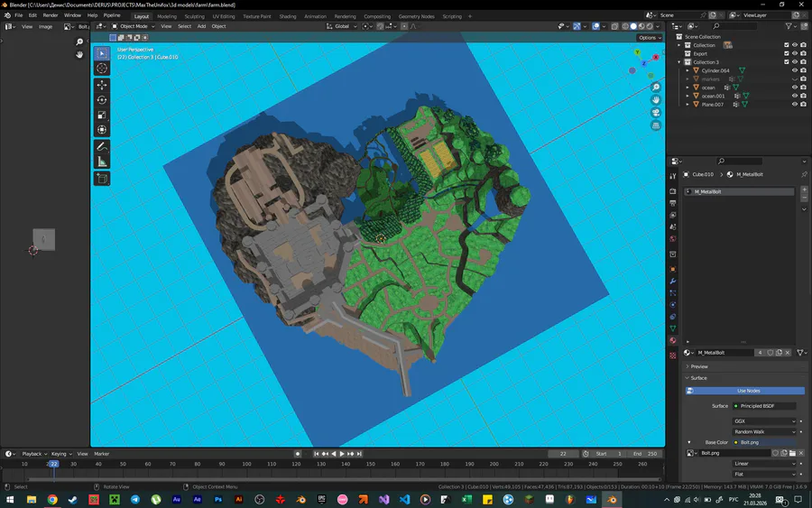Image resolution: width=812 pixels, height=508 pixels.
Task: Open the Modifiers wrench properties tab
Action: point(673,282)
